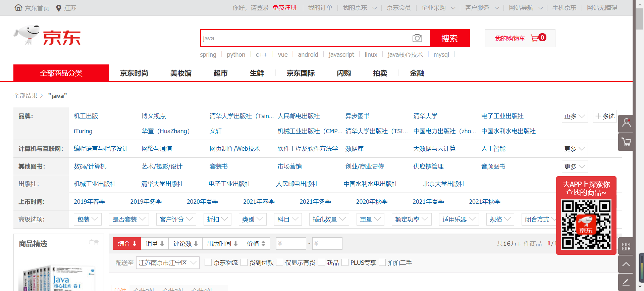
Task: Open the Java核心技术 product thumbnail
Action: (59, 278)
